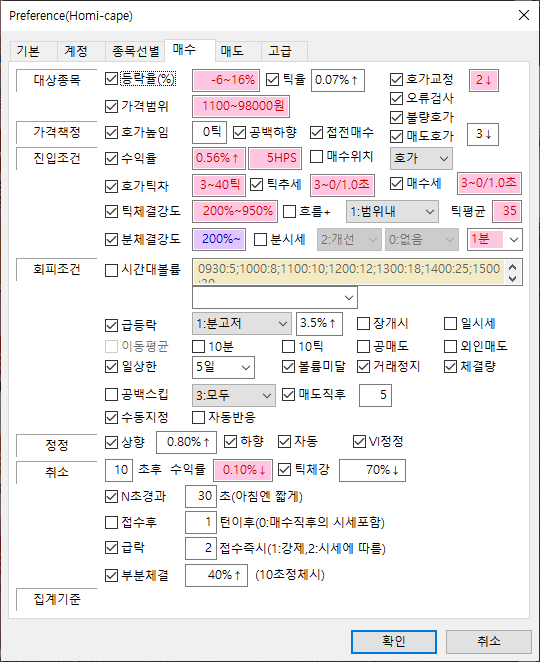Click the -6~16% range field
Screen dimensions: 540x662
(226, 80)
